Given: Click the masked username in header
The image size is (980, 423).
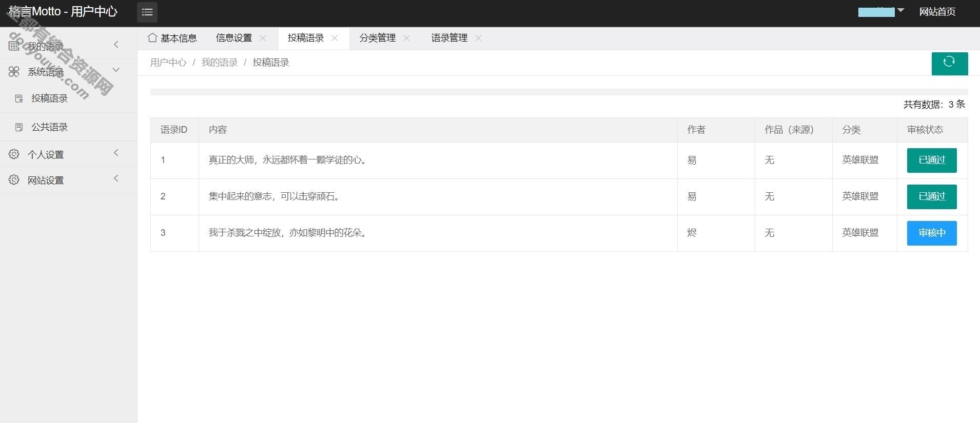Looking at the screenshot, I should pos(876,12).
